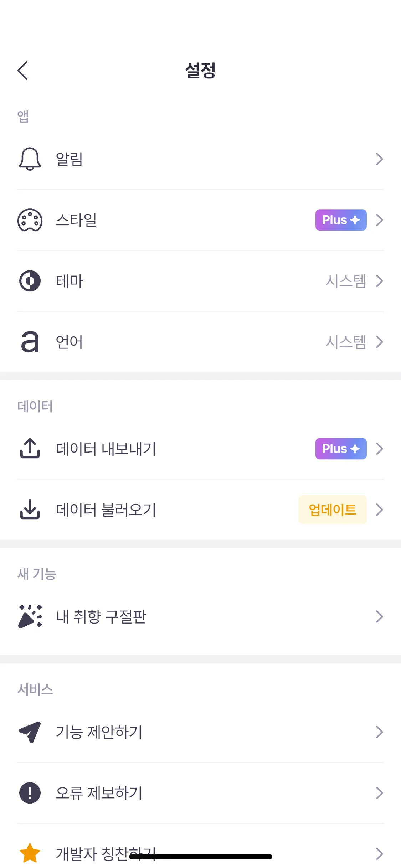Expand the 알림 row chevron
Screen dimensions: 401x868
380,159
